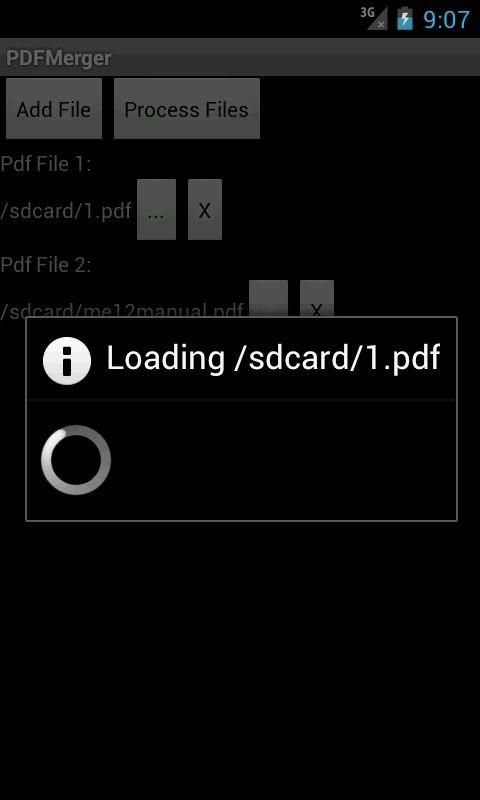The width and height of the screenshot is (480, 800).
Task: Tap the Pdf File 1 label
Action: point(46,164)
